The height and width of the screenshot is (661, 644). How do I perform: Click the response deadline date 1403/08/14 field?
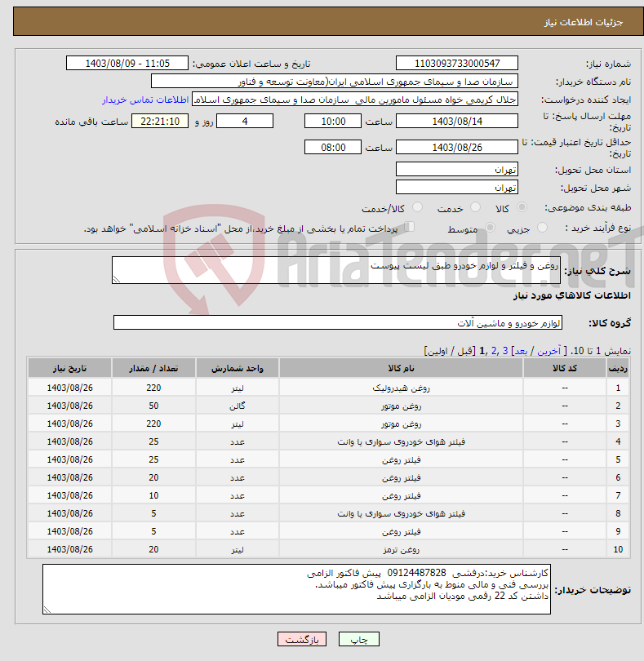coord(457,122)
